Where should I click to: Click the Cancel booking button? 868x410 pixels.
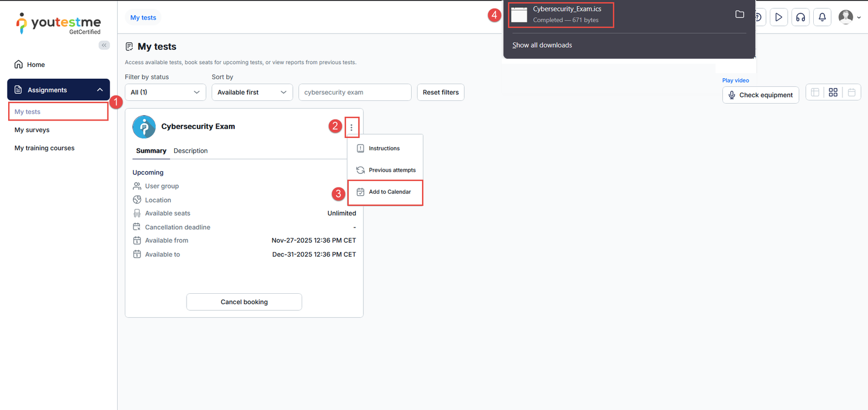coord(244,302)
